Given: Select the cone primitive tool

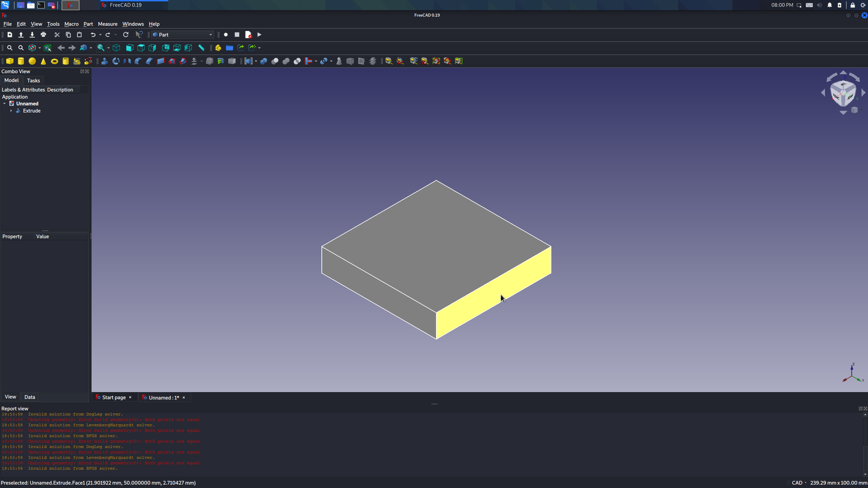Looking at the screenshot, I should [43, 61].
